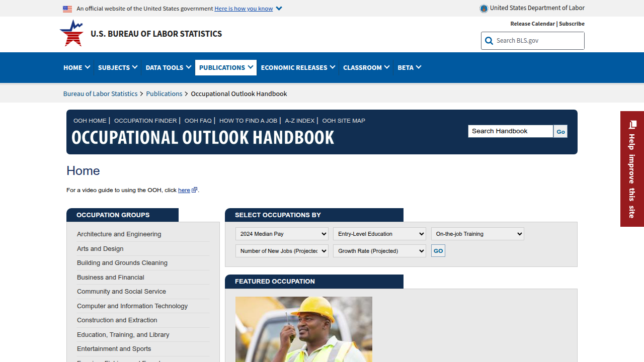Open the PUBLICATIONS menu

tap(226, 67)
